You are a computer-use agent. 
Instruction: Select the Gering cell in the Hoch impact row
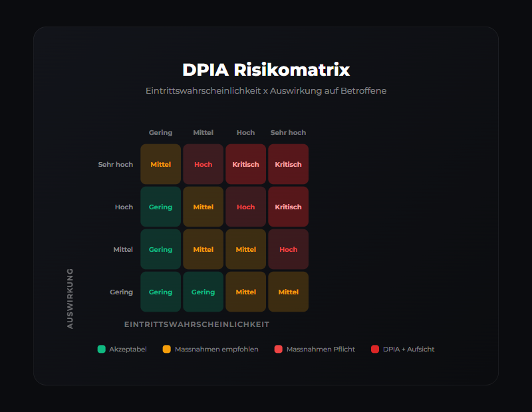(160, 207)
